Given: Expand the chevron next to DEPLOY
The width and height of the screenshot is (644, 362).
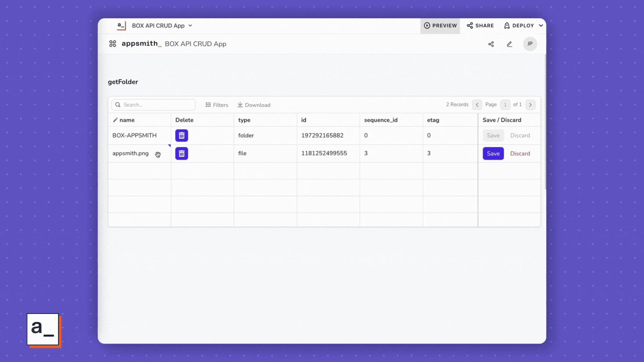Looking at the screenshot, I should (x=541, y=25).
